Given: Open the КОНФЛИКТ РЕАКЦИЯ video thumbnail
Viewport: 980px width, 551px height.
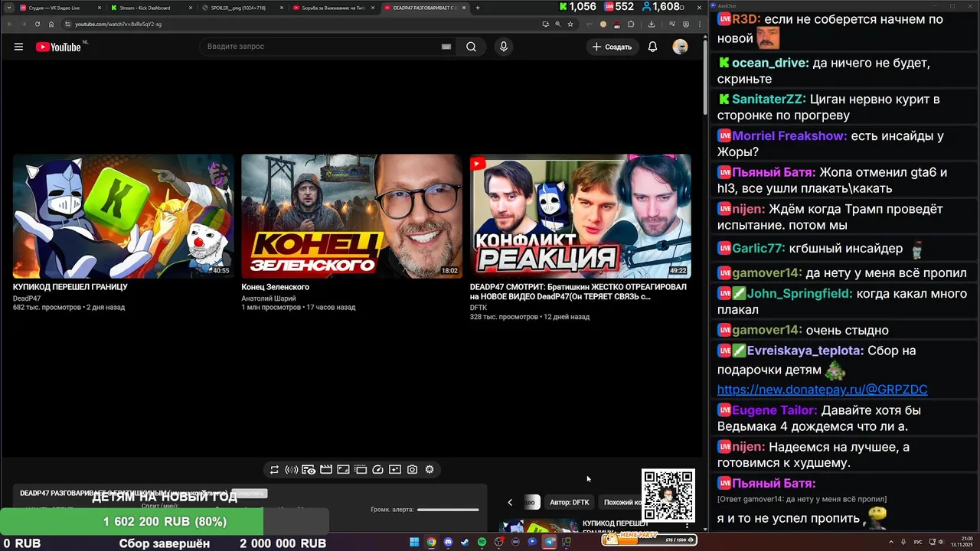Looking at the screenshot, I should click(580, 217).
